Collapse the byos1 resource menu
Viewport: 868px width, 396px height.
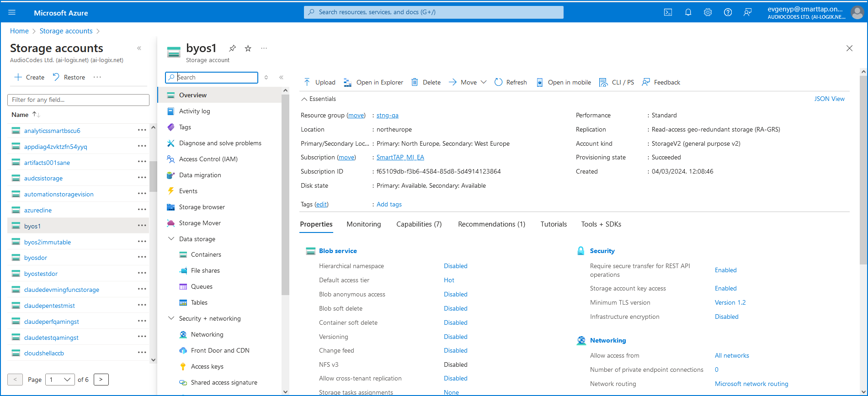pyautogui.click(x=281, y=77)
